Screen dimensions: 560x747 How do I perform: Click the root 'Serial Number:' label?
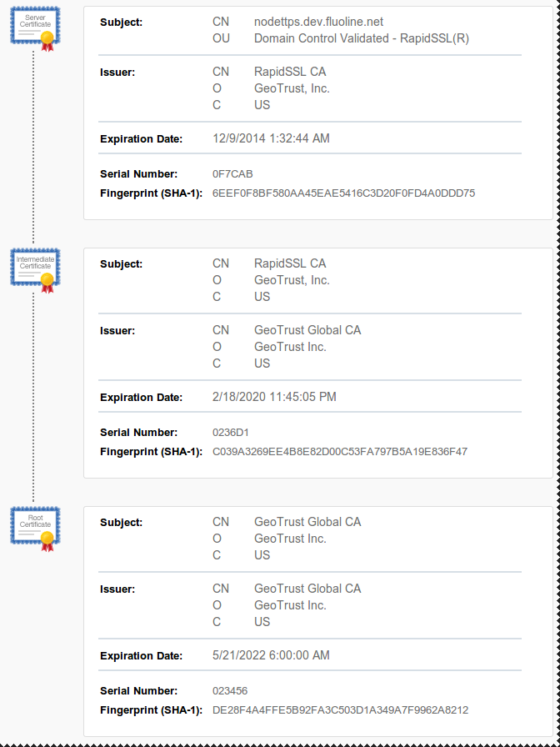138,691
